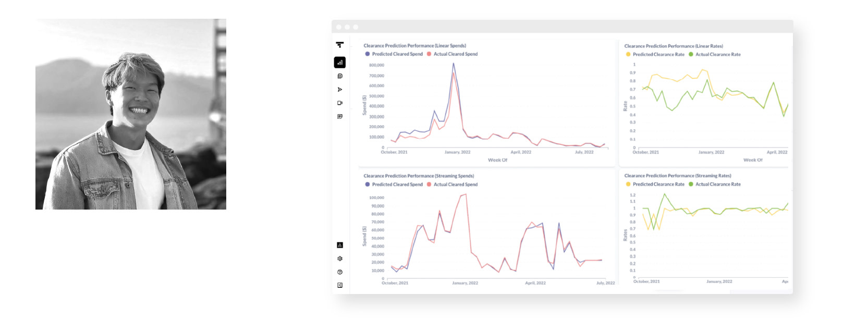Click the paper-plane send icon in sidebar
Viewport: 868px width, 318px height.
[x=340, y=90]
